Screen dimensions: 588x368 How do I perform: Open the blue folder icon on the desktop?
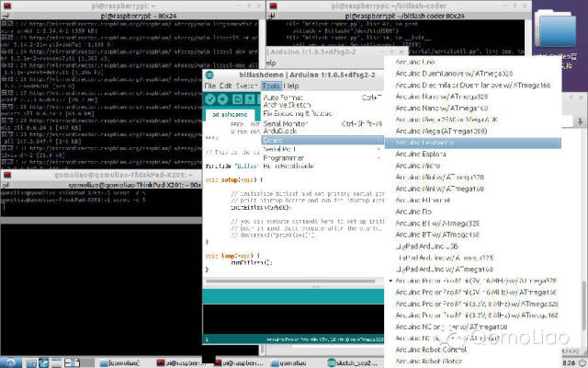[556, 29]
